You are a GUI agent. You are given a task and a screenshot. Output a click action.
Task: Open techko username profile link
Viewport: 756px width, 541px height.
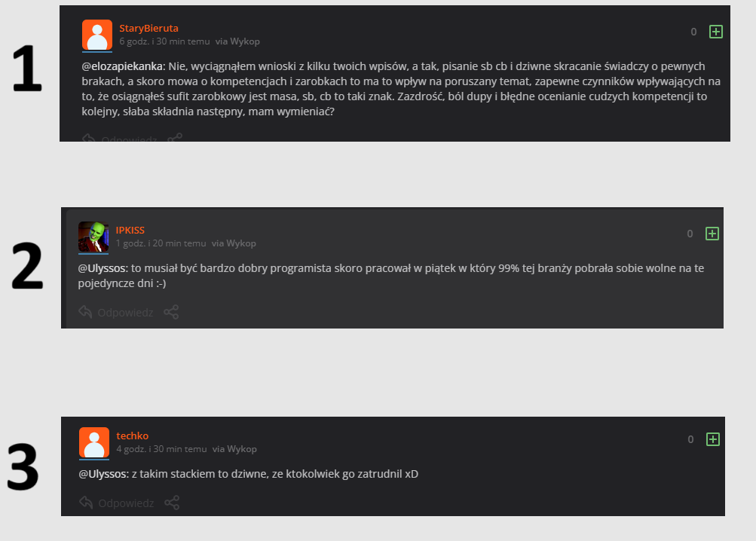pos(132,436)
